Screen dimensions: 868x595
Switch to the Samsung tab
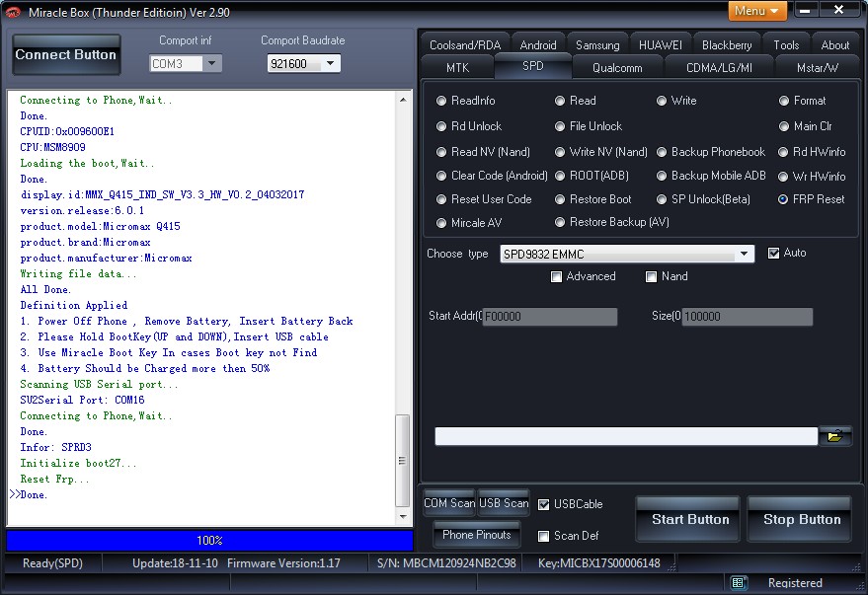(597, 44)
